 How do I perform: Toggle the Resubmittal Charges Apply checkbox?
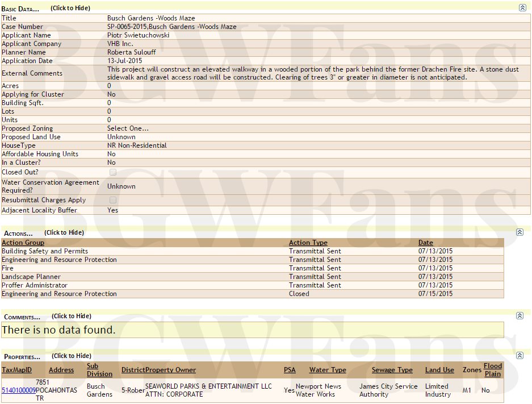click(113, 200)
